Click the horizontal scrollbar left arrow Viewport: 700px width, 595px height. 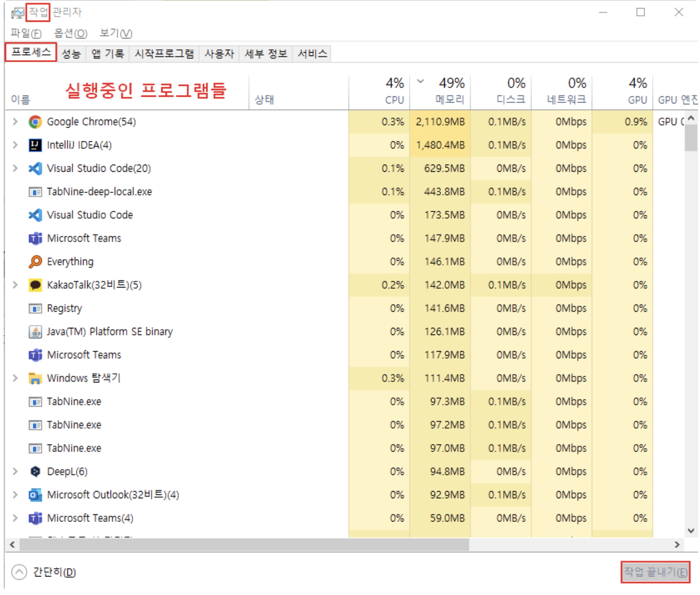click(12, 545)
